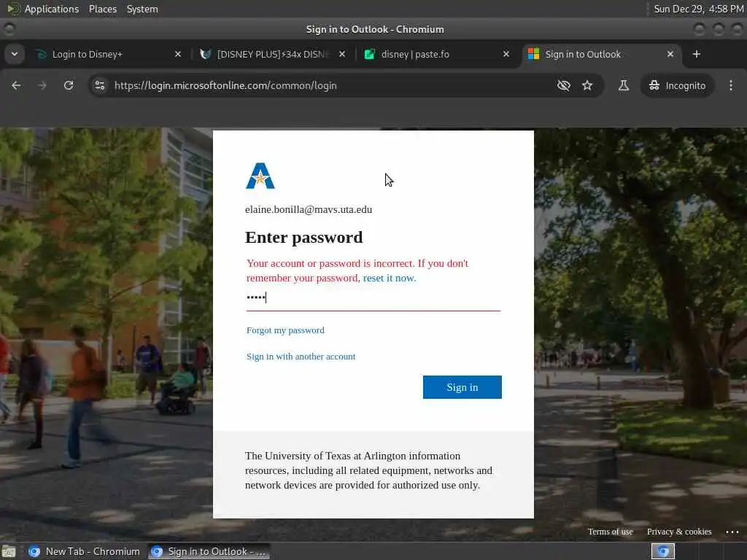Switch to the Login to Disney+ tab
The width and height of the screenshot is (747, 560).
pyautogui.click(x=109, y=54)
